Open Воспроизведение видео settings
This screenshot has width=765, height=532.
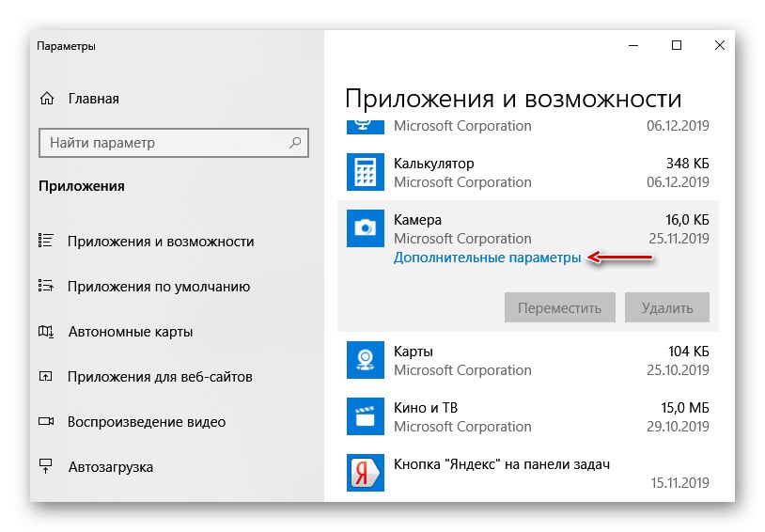click(147, 422)
